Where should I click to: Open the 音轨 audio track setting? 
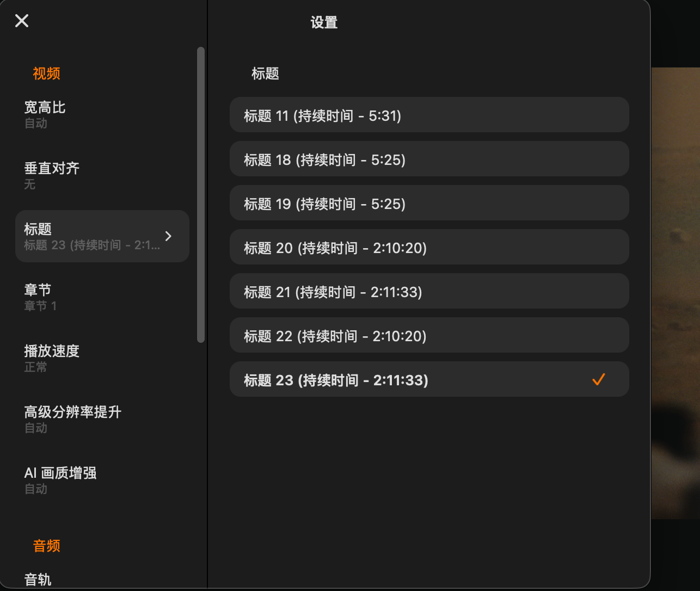click(38, 580)
